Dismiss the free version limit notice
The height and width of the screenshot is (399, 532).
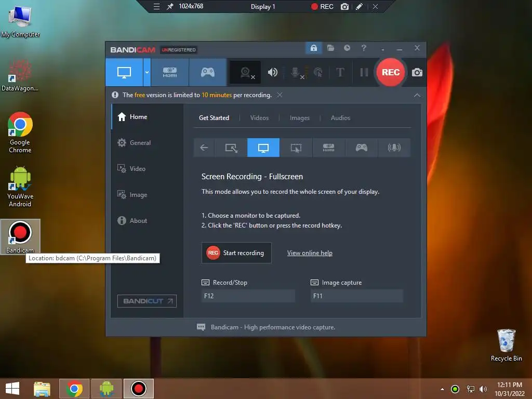(x=279, y=95)
